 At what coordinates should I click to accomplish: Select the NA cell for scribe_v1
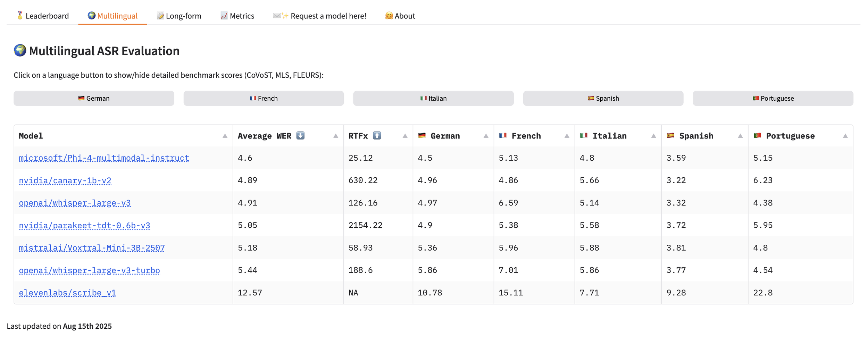(x=378, y=293)
